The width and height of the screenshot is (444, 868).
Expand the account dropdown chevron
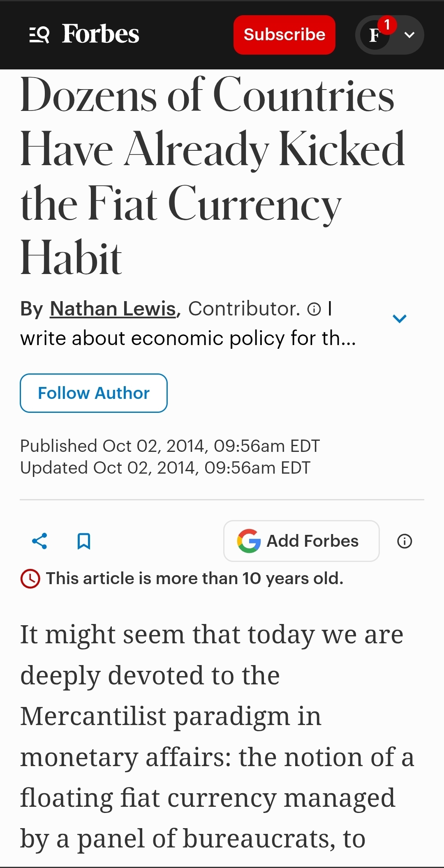click(409, 35)
